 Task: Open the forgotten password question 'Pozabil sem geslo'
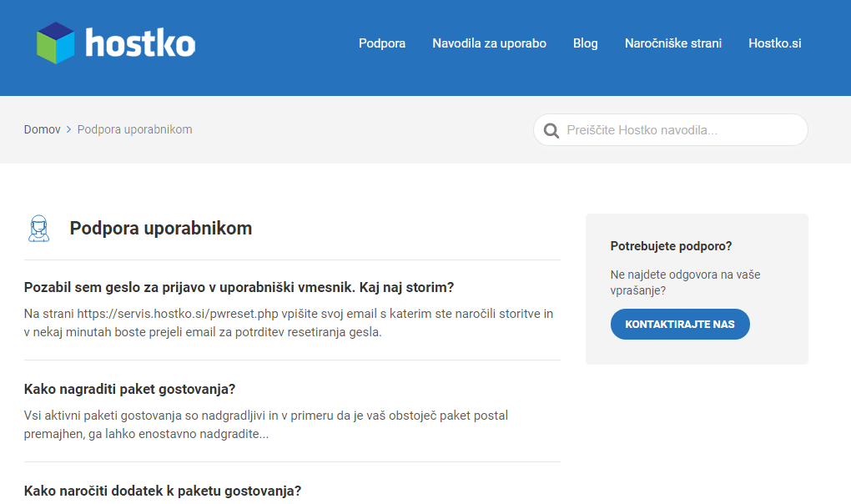click(239, 287)
